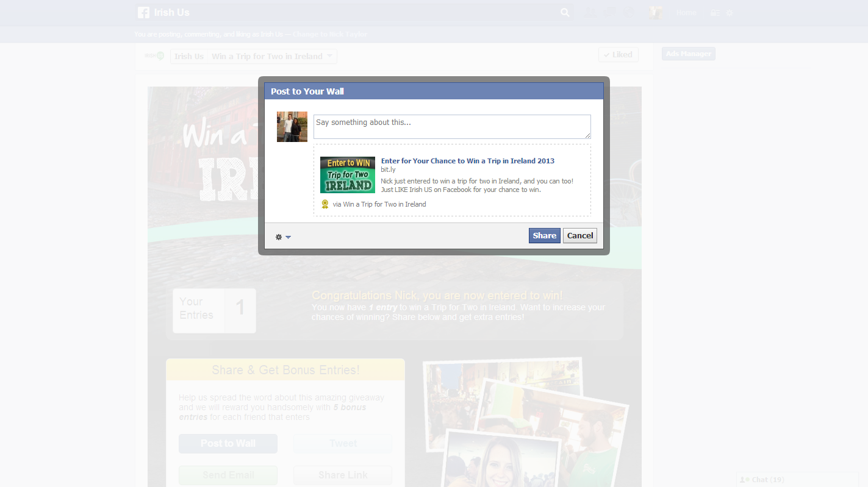The image size is (868, 487).
Task: Click Congratulations Nick entered to win text
Action: [x=437, y=296]
